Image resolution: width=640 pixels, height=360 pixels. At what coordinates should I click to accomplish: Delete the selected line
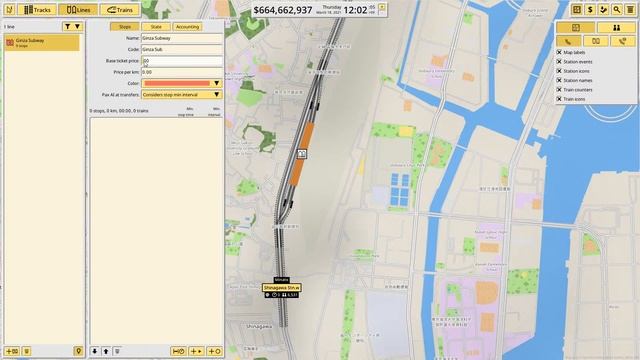[26, 351]
